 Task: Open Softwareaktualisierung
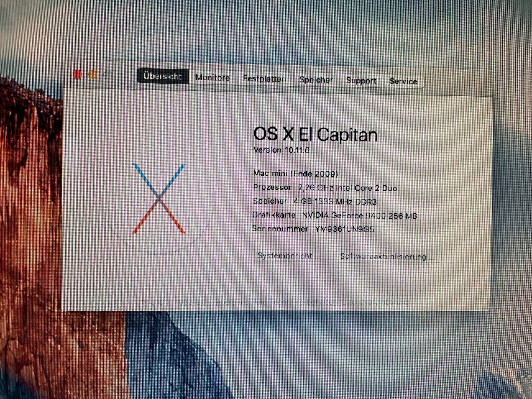click(x=387, y=257)
